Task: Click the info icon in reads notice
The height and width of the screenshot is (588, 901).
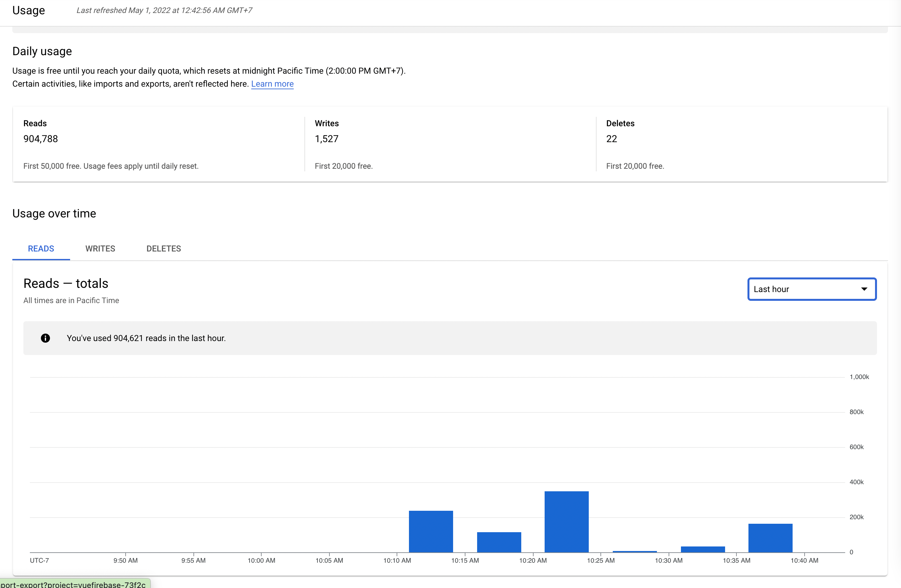Action: 45,338
